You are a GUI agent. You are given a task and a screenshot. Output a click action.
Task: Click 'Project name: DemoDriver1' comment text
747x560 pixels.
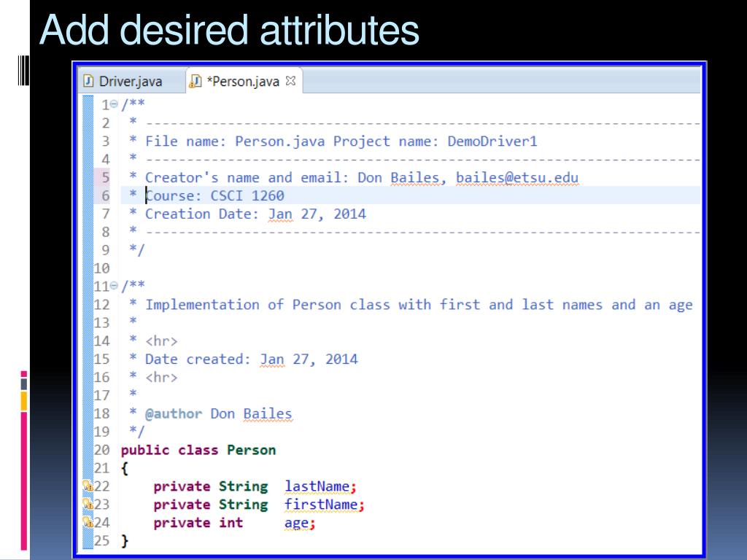coord(435,141)
